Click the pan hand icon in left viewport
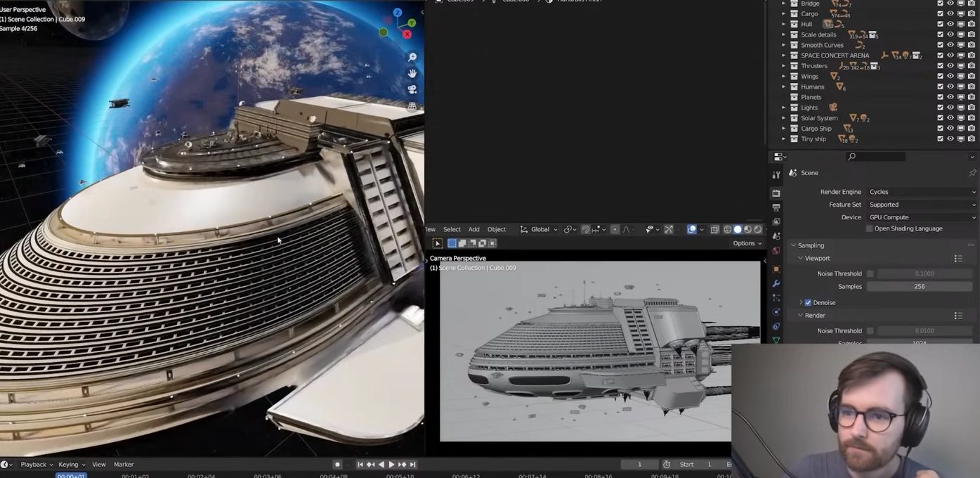This screenshot has width=980, height=478. tap(412, 73)
